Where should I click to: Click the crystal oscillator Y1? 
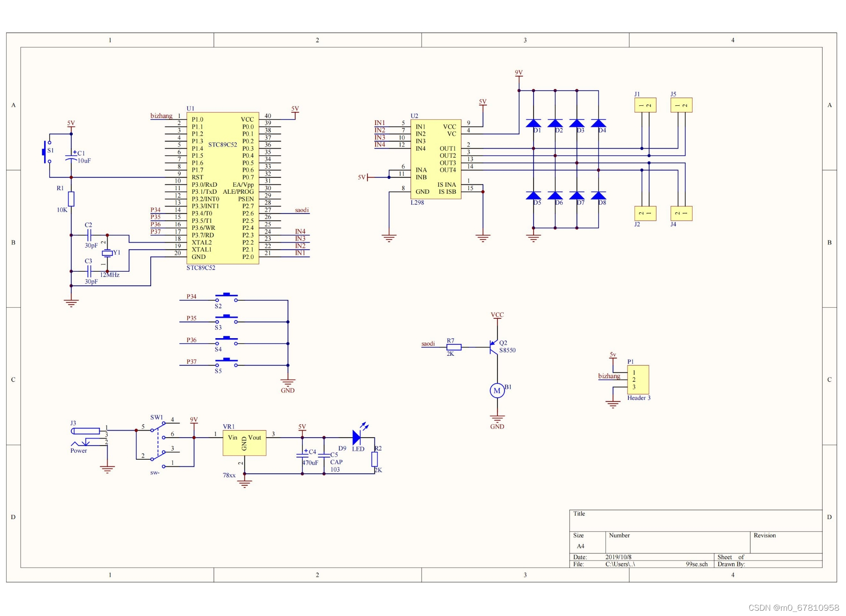pos(107,253)
